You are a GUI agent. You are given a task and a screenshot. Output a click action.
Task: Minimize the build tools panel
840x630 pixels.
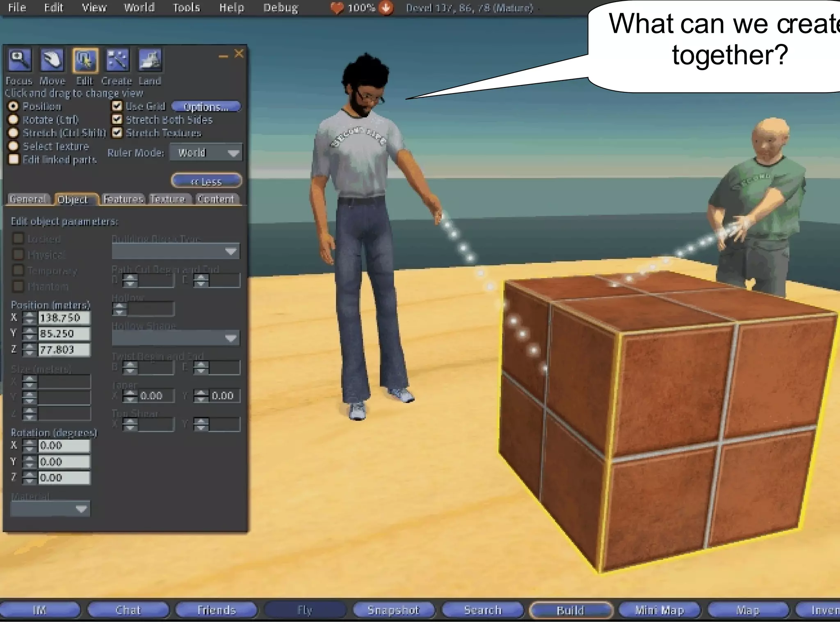tap(223, 56)
